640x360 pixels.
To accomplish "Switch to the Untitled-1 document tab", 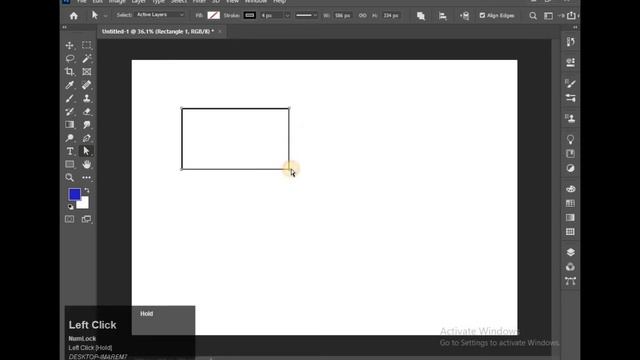I will click(x=158, y=31).
